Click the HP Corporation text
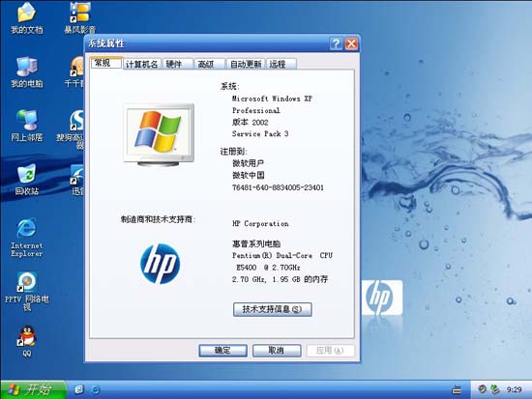Screen dimensions: 532x399 click(260, 224)
